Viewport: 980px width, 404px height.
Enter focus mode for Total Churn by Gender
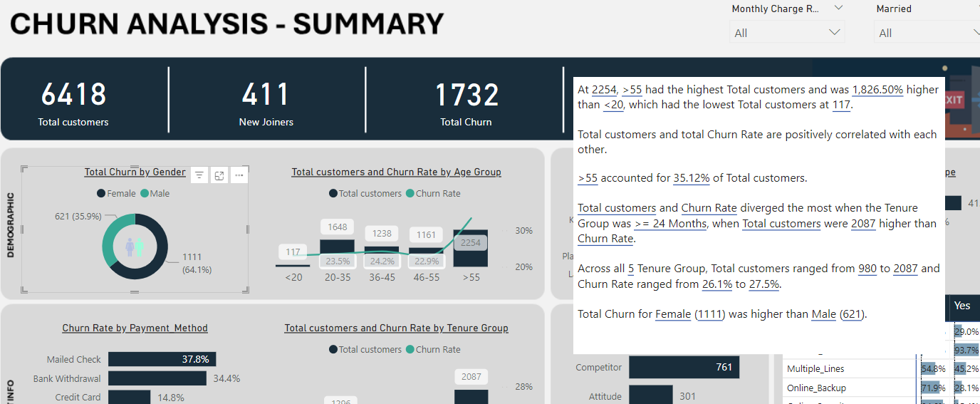[x=219, y=175]
